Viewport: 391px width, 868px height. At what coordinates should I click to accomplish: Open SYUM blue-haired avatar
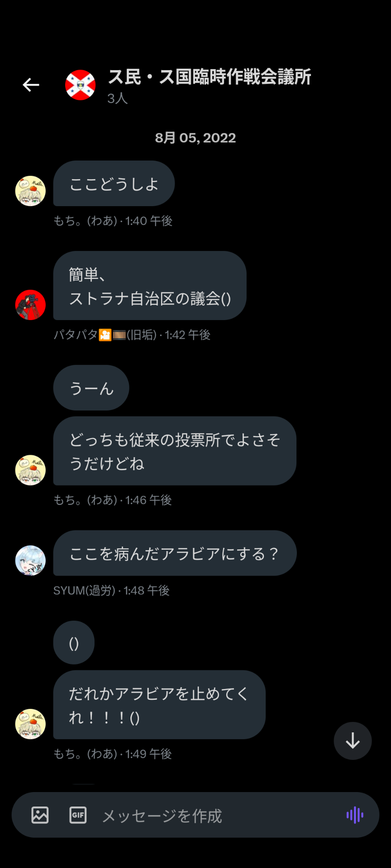point(30,560)
